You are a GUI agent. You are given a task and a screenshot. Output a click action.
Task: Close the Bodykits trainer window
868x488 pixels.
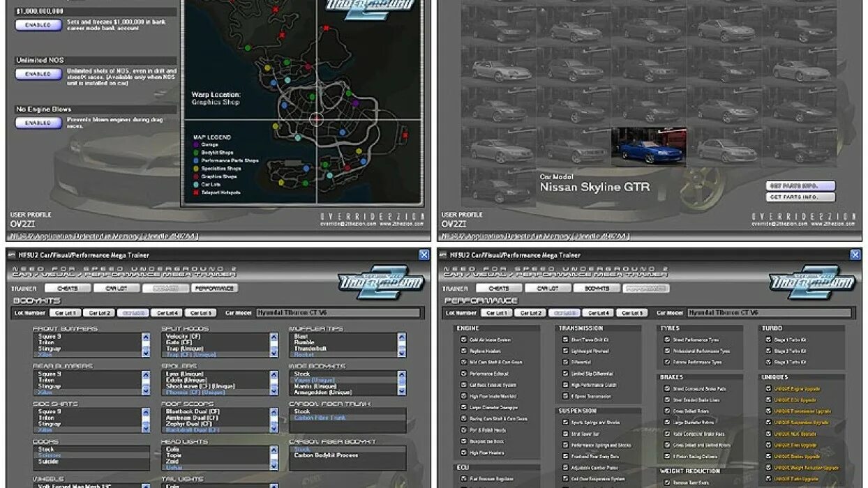[424, 255]
